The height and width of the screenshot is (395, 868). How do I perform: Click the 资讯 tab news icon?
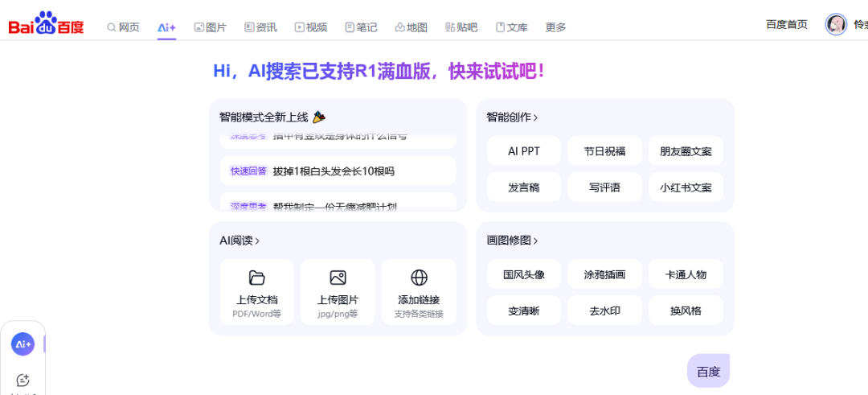click(x=249, y=27)
